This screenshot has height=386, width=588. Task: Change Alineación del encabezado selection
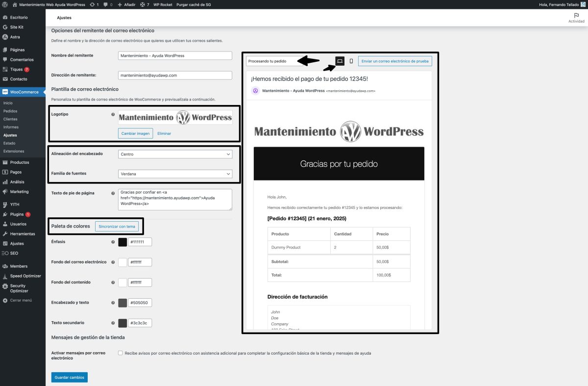point(175,154)
